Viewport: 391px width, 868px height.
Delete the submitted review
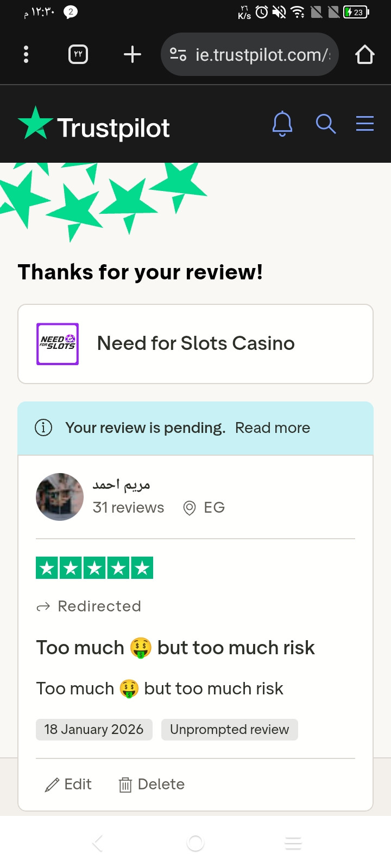152,784
